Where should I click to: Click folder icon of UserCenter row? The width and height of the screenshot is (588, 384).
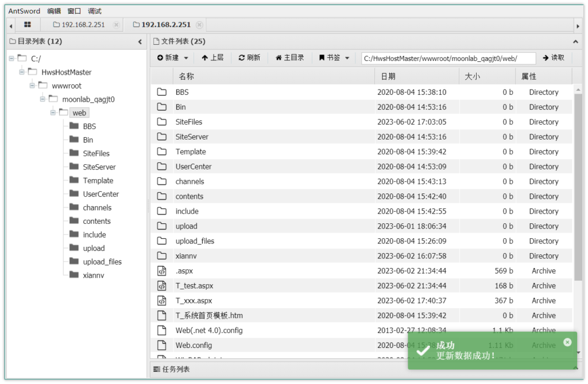[x=161, y=166]
